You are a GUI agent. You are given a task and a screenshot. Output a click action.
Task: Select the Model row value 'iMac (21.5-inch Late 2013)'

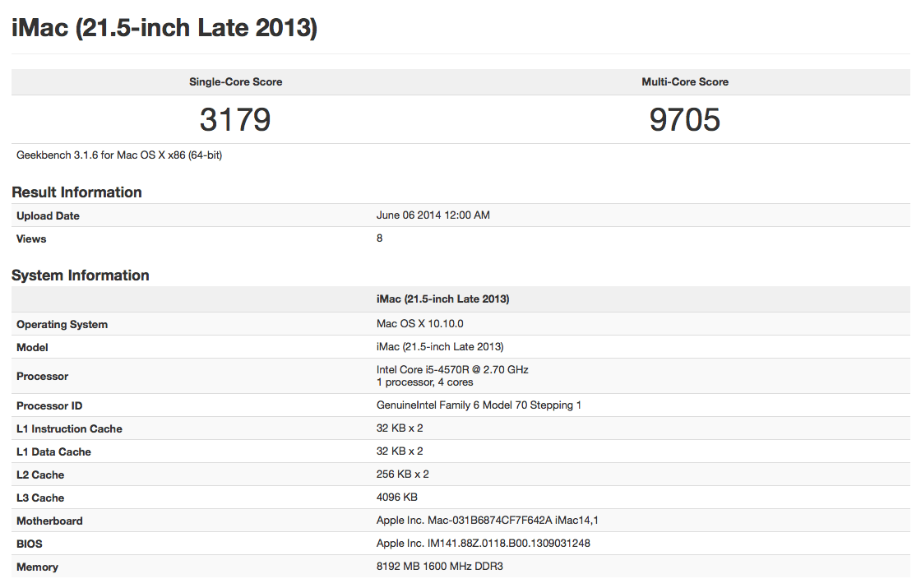point(440,346)
